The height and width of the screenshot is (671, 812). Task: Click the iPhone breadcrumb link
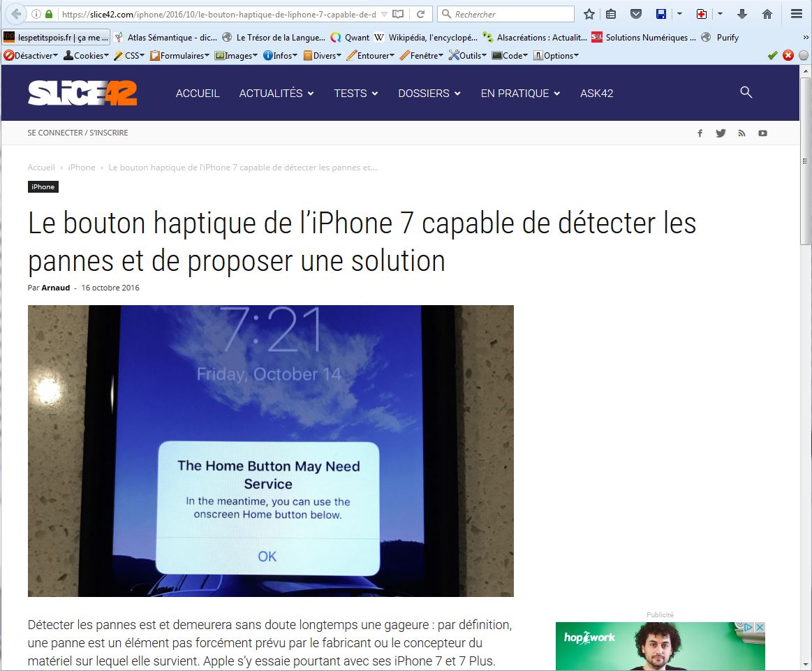pyautogui.click(x=82, y=168)
